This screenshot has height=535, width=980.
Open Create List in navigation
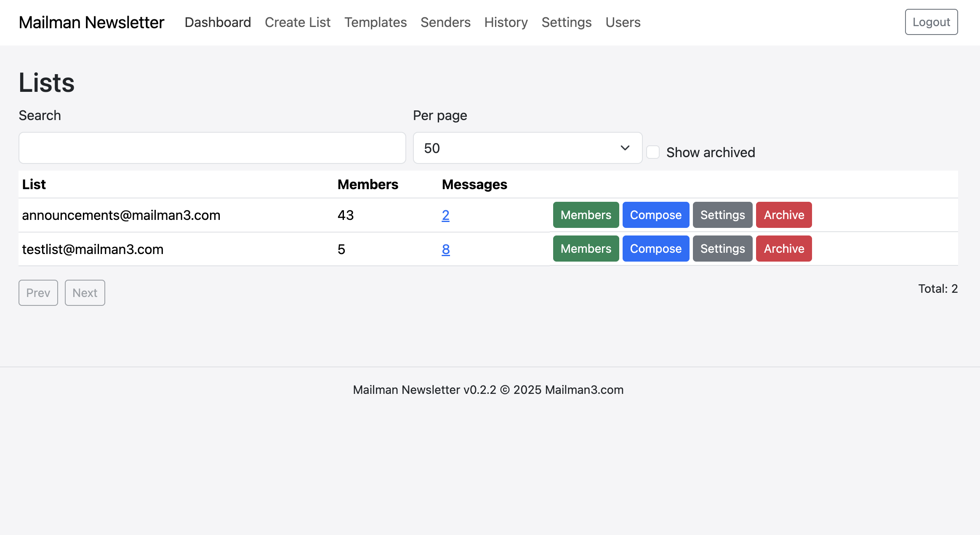[x=297, y=22]
